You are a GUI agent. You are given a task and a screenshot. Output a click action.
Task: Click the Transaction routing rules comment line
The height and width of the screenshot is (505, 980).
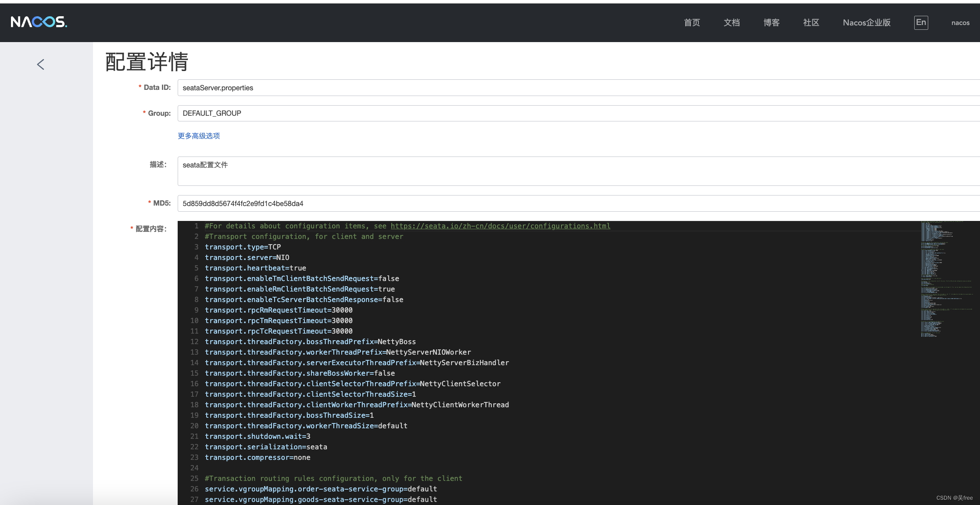(x=333, y=479)
